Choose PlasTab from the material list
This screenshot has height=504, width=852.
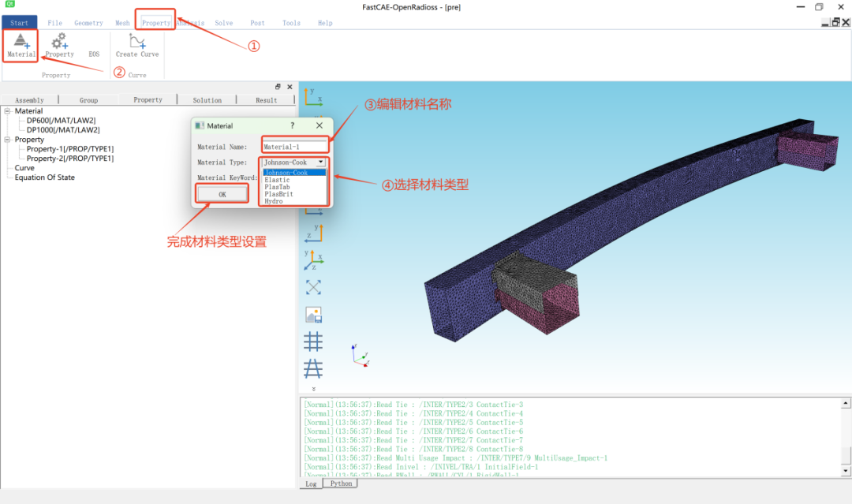click(294, 187)
